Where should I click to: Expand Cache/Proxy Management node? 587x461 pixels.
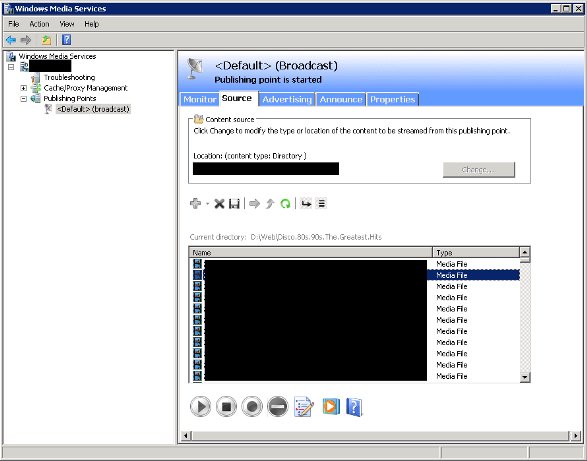point(24,88)
